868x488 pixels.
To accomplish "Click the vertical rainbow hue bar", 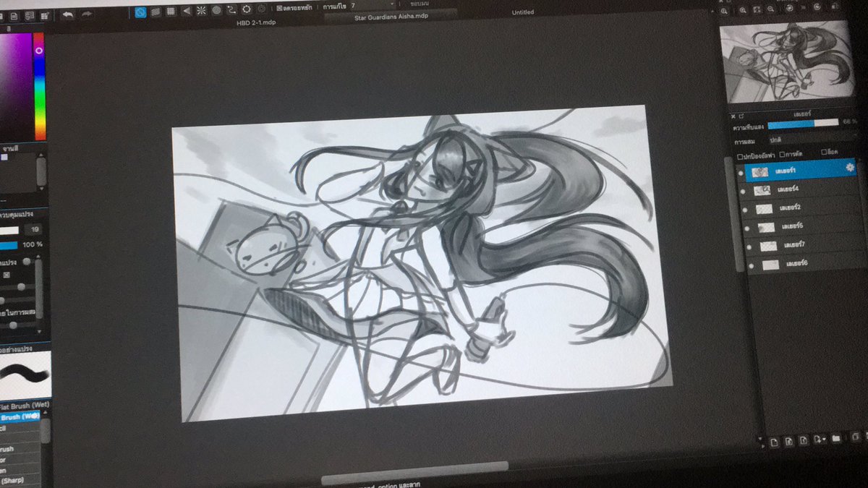I will tap(39, 85).
